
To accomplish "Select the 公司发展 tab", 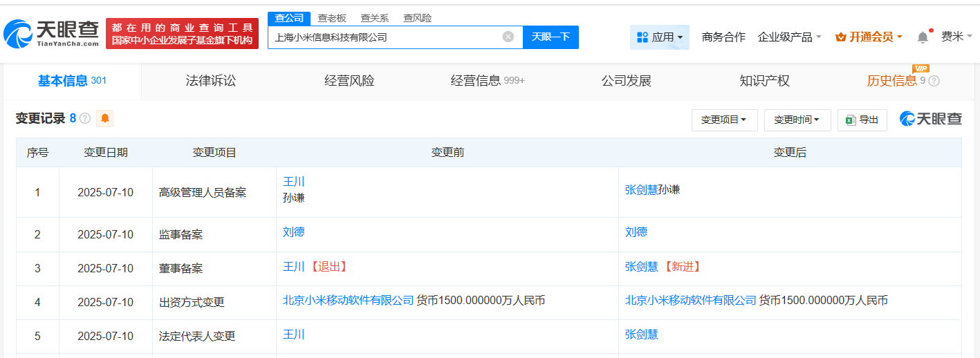I will tap(627, 81).
